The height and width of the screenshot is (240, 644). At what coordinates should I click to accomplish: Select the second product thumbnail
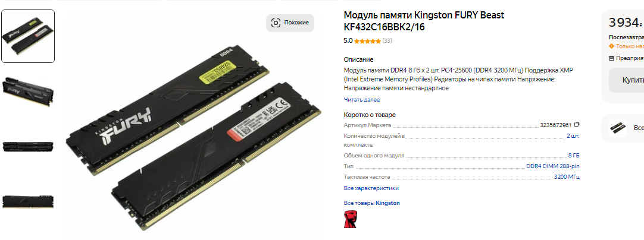coord(28,91)
